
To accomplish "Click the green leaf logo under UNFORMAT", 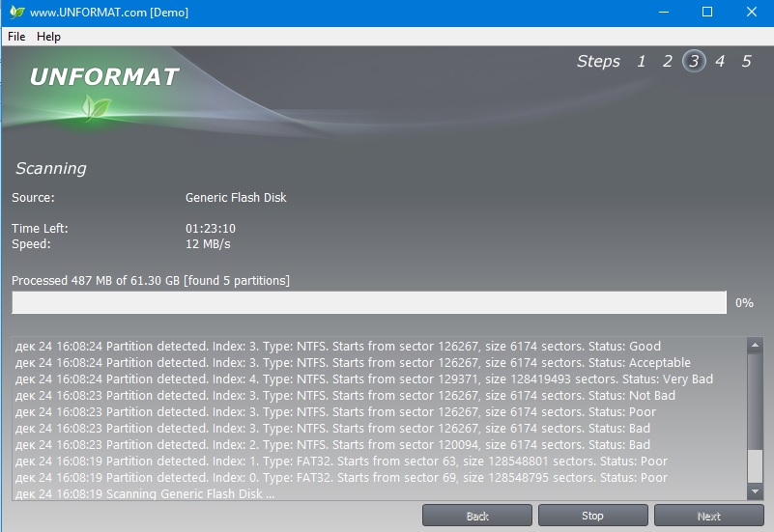I will 96,107.
